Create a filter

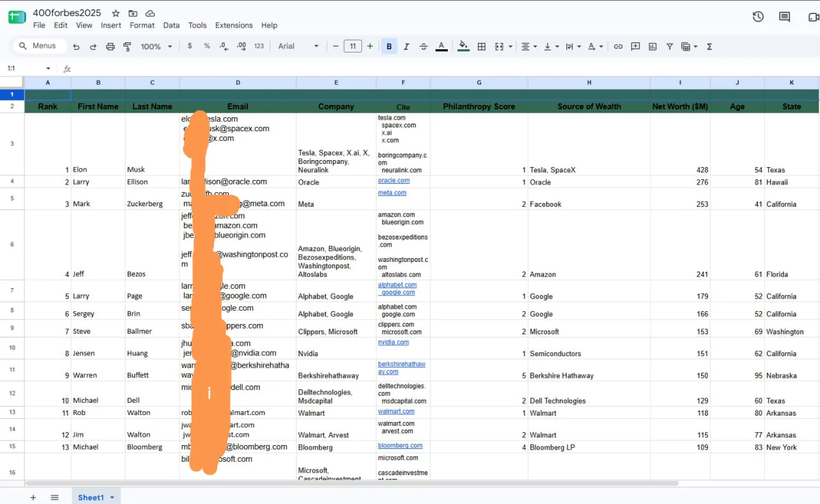(x=669, y=46)
